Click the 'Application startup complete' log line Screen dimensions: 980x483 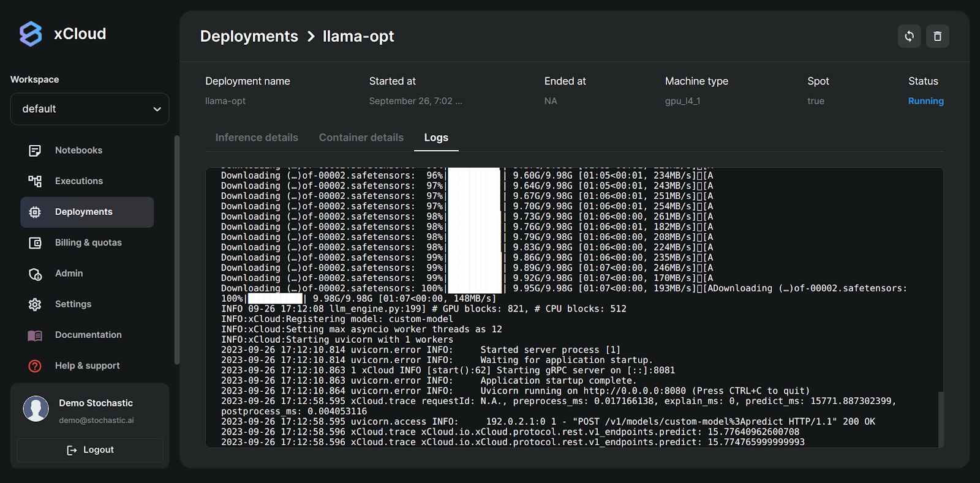point(429,381)
